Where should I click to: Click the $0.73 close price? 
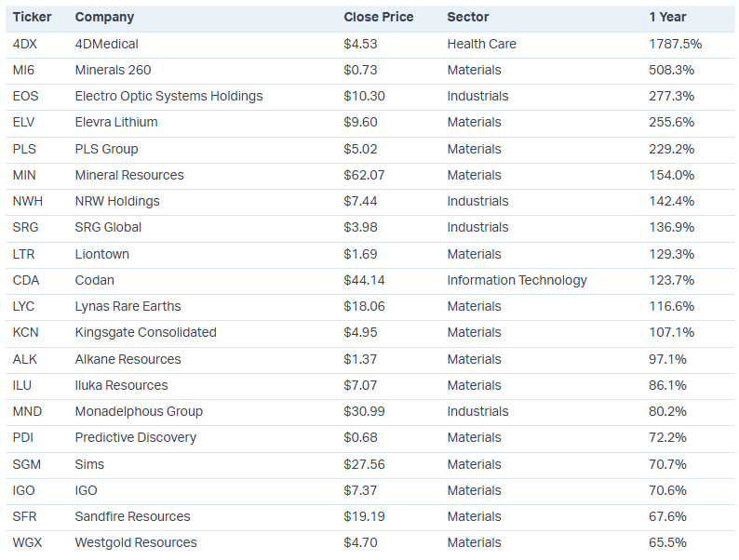(360, 70)
